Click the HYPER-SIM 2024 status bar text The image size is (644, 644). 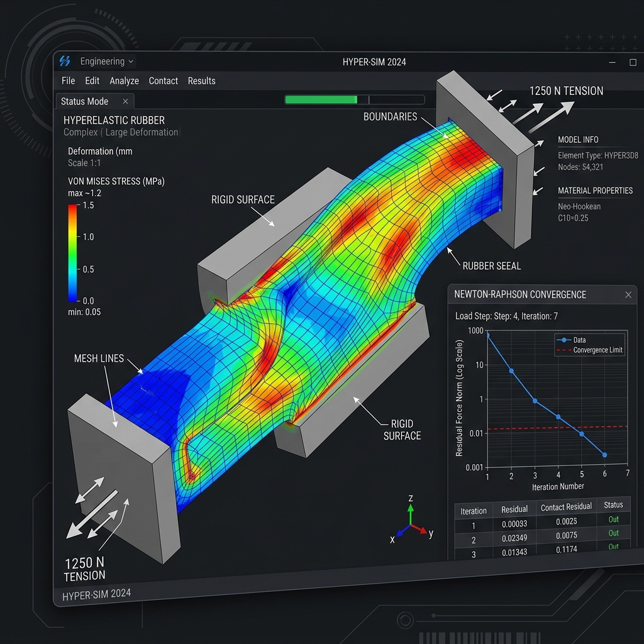(x=96, y=594)
